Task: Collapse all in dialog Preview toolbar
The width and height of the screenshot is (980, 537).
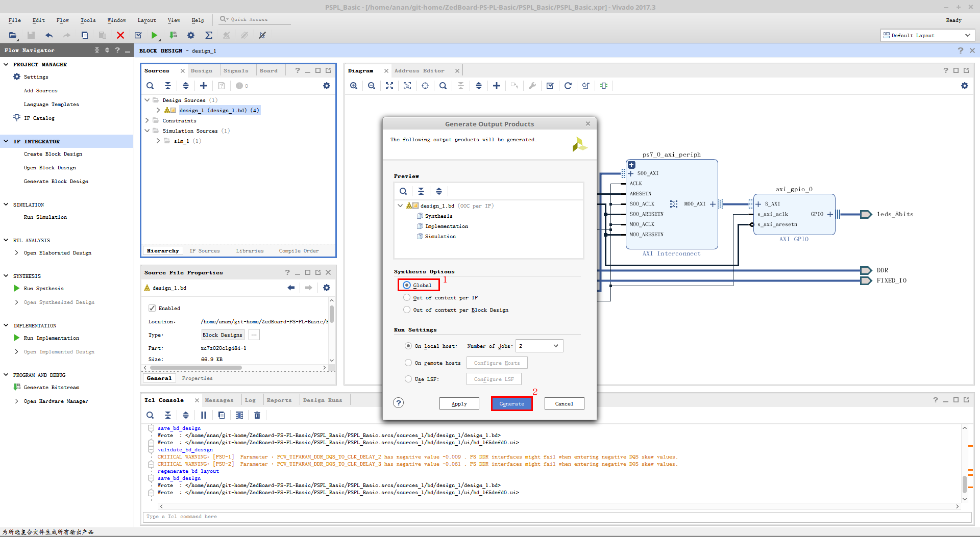Action: 421,191
